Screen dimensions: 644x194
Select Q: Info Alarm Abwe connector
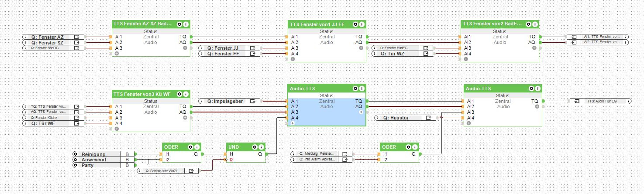tap(321, 160)
